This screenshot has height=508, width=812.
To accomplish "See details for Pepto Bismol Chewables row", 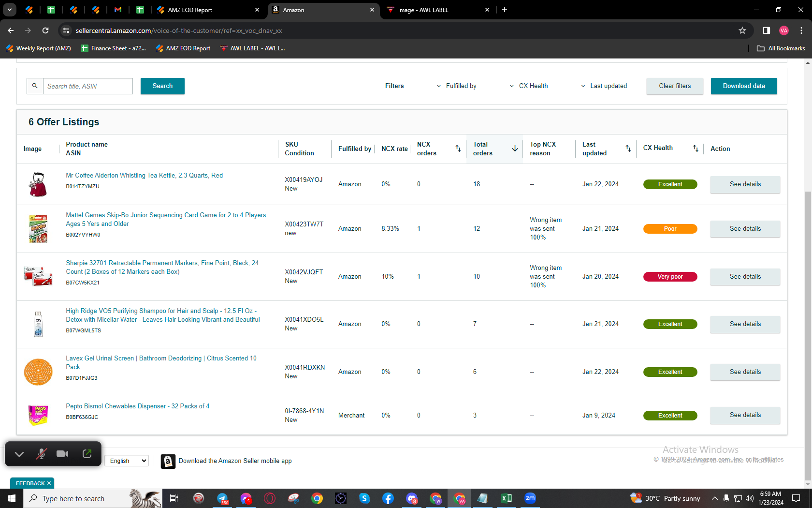I will 745,415.
